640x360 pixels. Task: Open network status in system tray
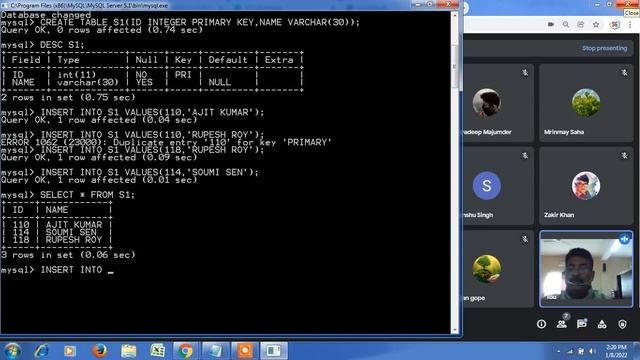pos(570,351)
